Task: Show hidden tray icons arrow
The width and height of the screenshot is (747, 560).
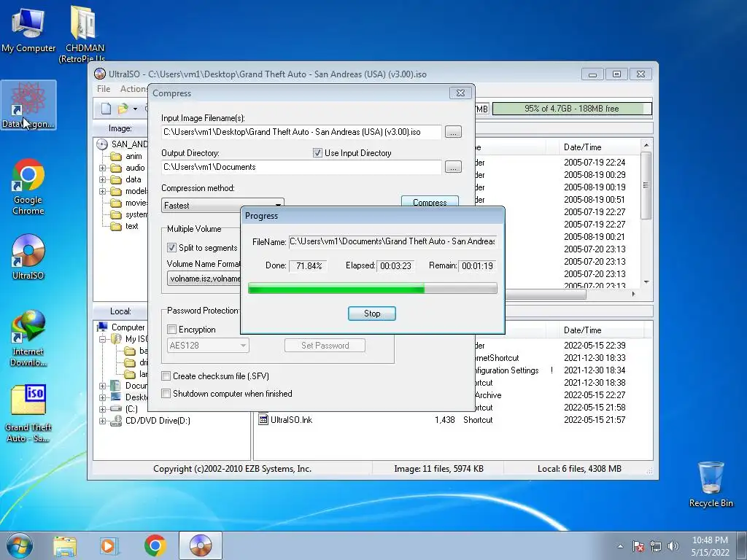Action: click(x=620, y=546)
